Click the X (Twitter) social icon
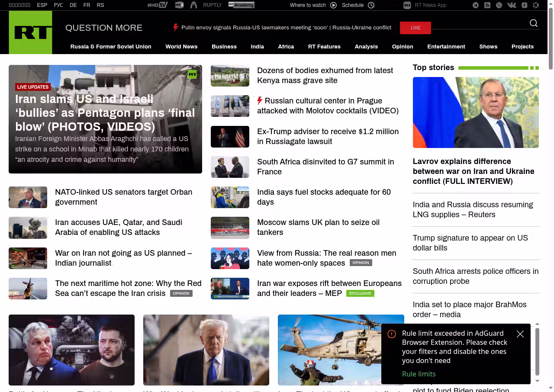This screenshot has width=554, height=392. pyautogui.click(x=499, y=5)
